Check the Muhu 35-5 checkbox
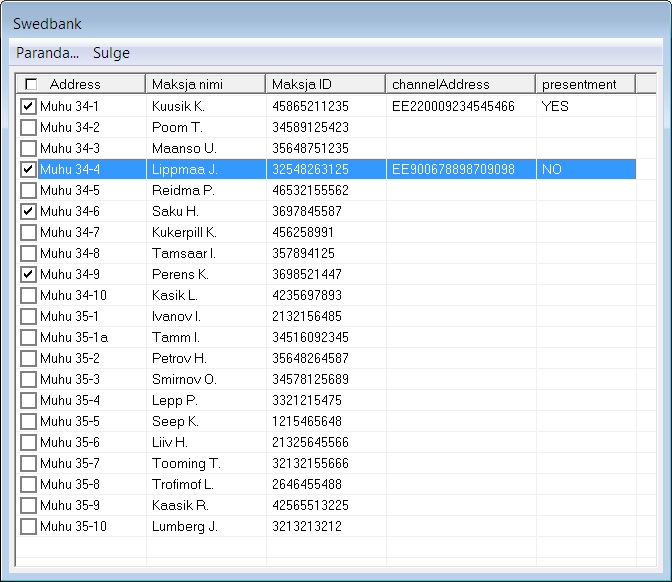Viewport: 672px width, 582px height. click(28, 421)
